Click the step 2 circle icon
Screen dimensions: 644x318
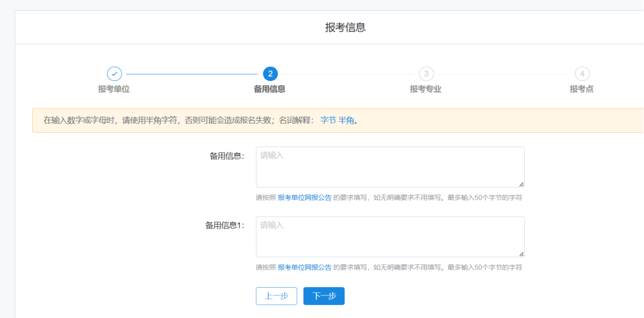(x=270, y=74)
